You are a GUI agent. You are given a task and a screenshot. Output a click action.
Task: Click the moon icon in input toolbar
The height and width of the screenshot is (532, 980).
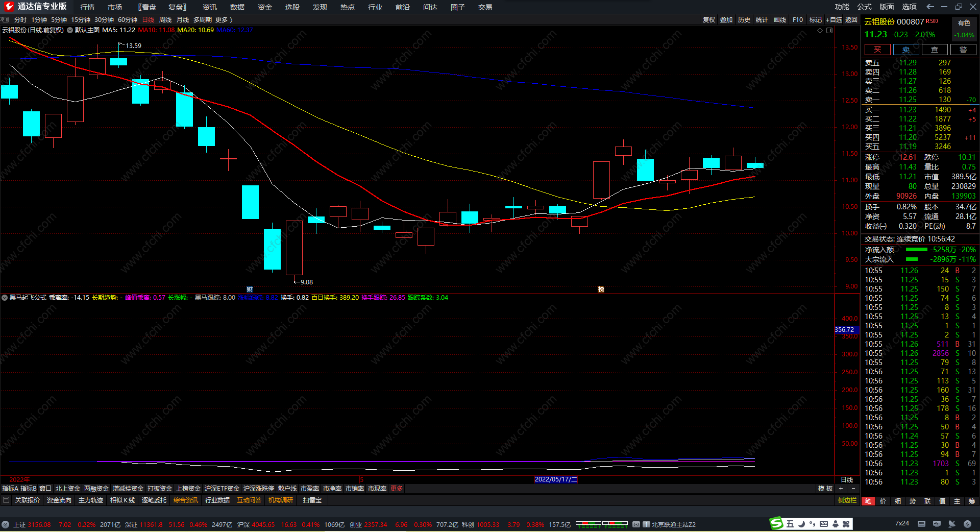tap(801, 524)
